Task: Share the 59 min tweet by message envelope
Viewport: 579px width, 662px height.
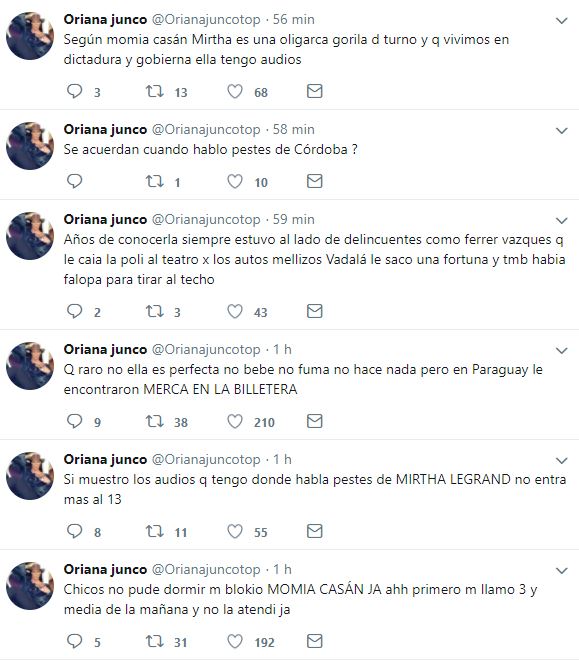Action: (315, 311)
